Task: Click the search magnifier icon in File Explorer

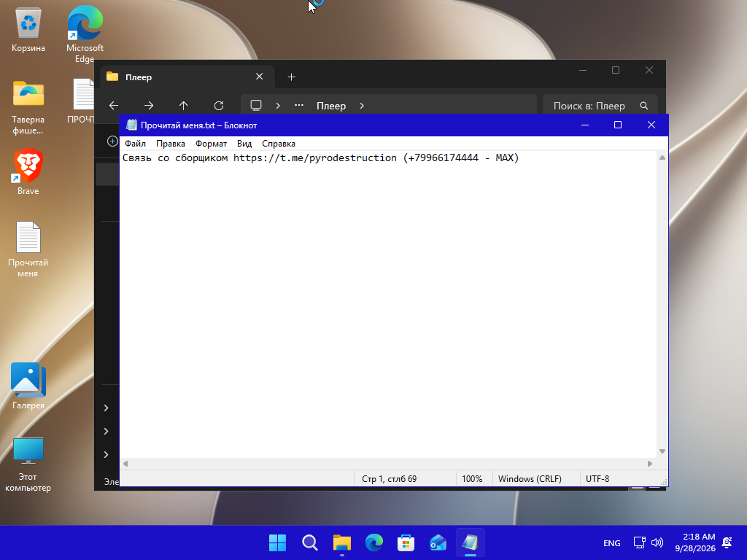Action: [644, 106]
